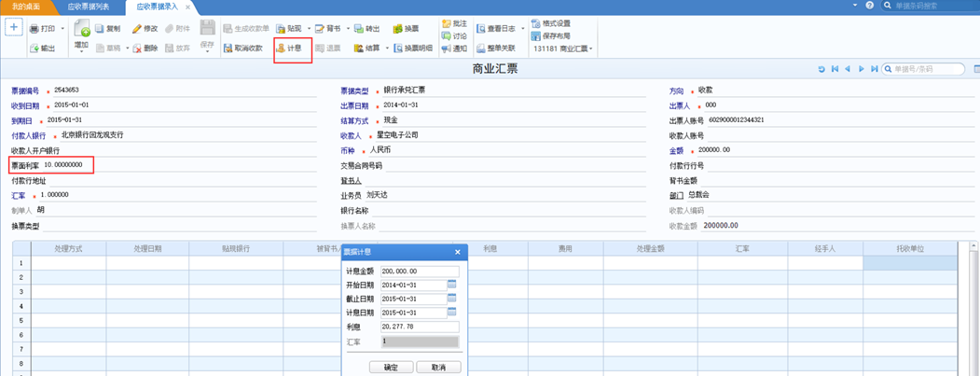Click the refresh icon beside record navigation
The image size is (980, 376).
pyautogui.click(x=821, y=69)
